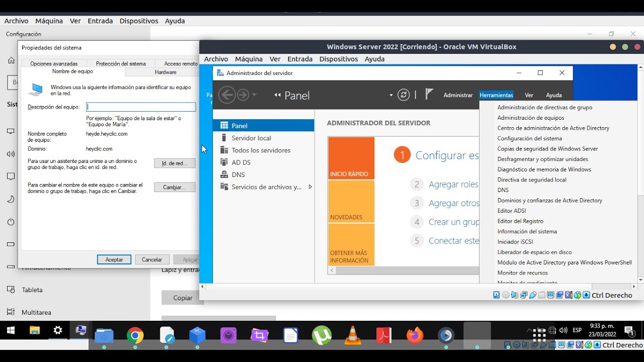This screenshot has height=362, width=644.
Task: Select Directiva de seguridad local
Action: 532,180
